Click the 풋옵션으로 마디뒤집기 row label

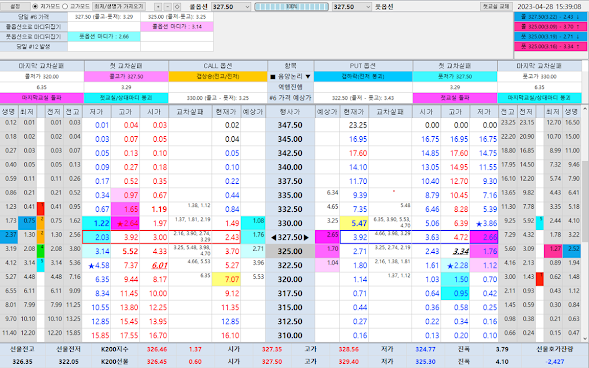pos(33,36)
